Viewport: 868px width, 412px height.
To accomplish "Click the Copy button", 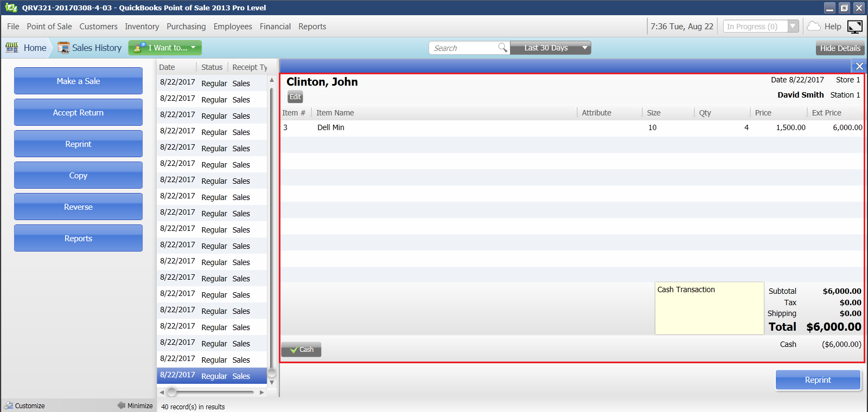I will [78, 175].
